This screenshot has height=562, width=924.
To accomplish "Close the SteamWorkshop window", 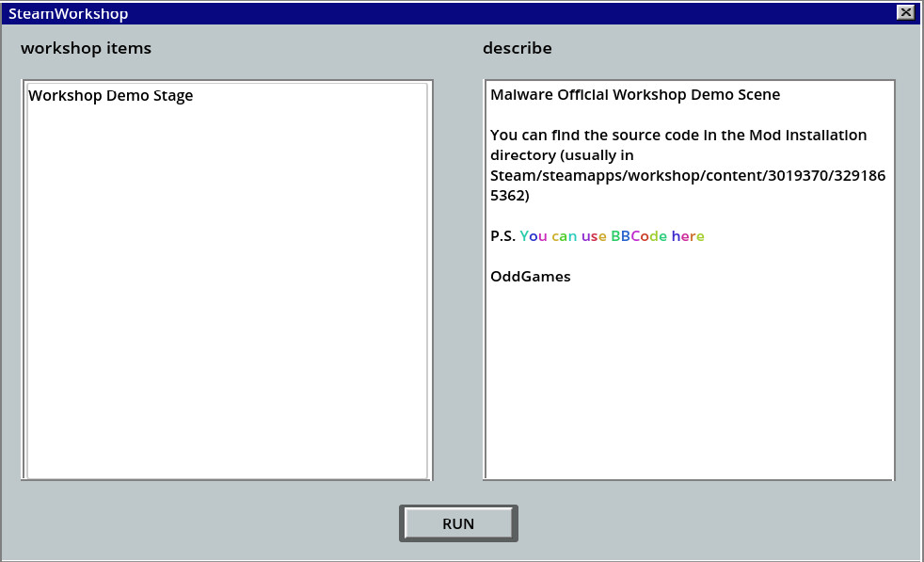I will coord(905,12).
